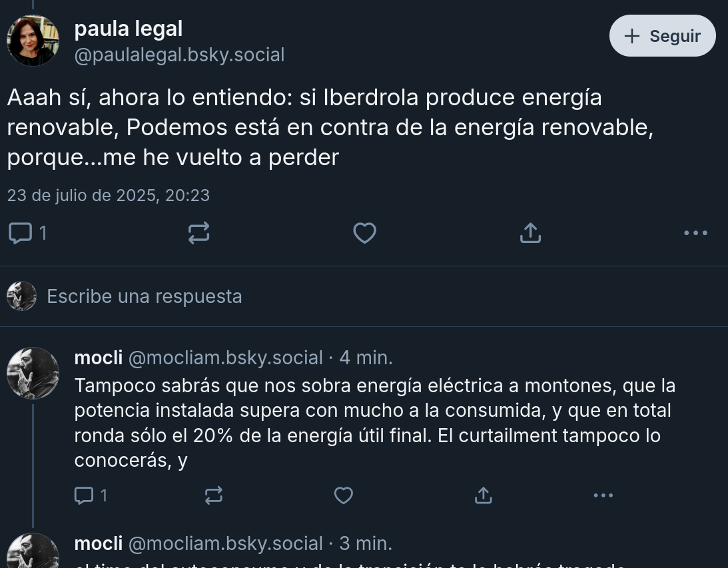Click mocli's avatar on the 3 min. reply
This screenshot has width=728, height=568.
tap(33, 551)
